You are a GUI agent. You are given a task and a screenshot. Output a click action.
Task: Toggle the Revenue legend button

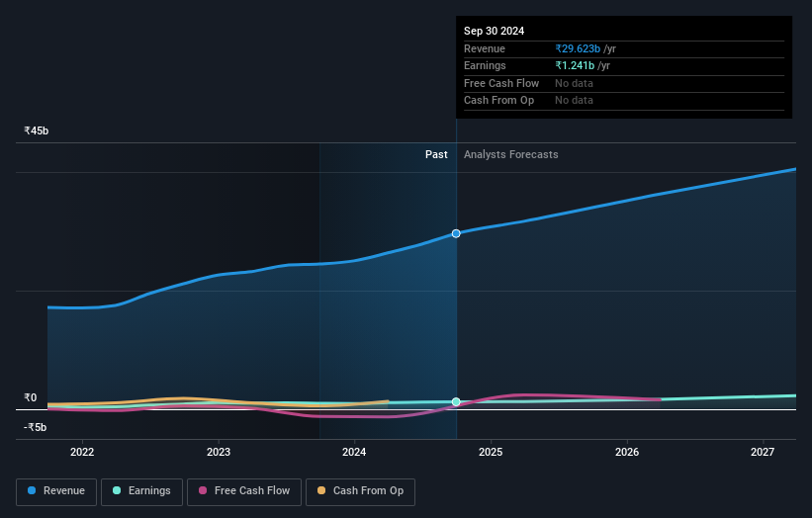tap(56, 491)
